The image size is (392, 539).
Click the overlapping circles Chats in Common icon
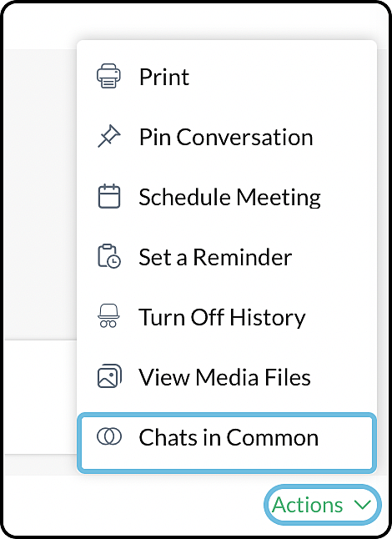point(109,437)
